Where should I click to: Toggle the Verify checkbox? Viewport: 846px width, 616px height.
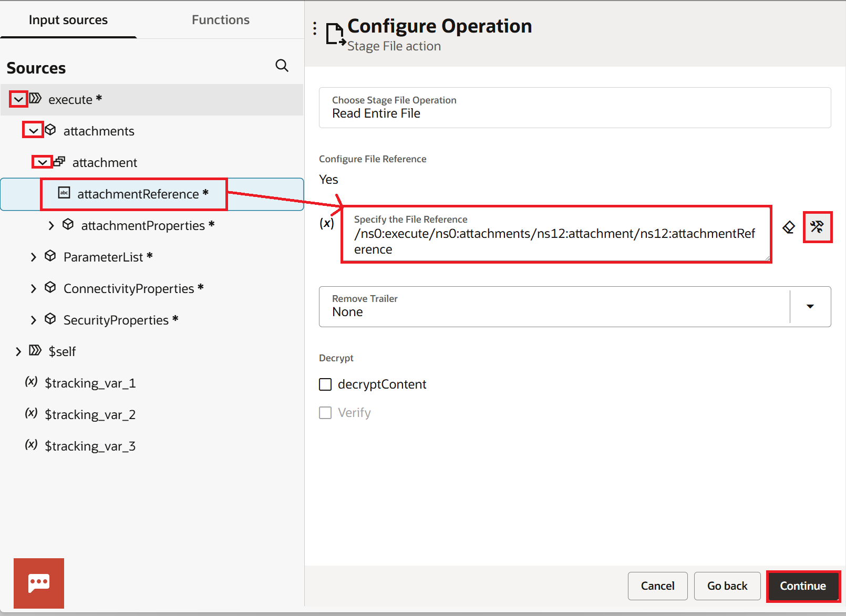coord(325,413)
